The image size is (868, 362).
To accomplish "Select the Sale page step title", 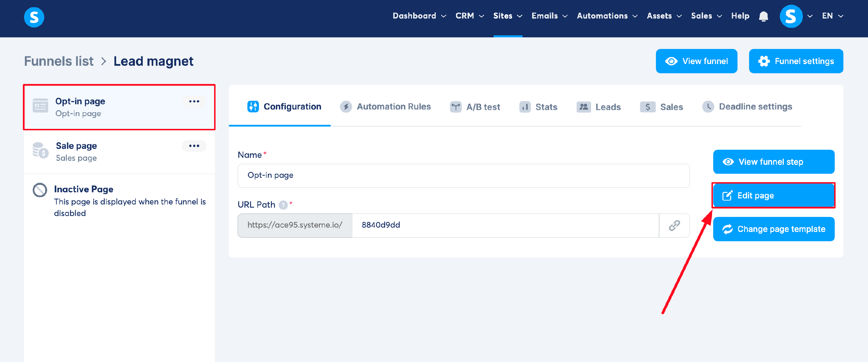I will (x=76, y=146).
